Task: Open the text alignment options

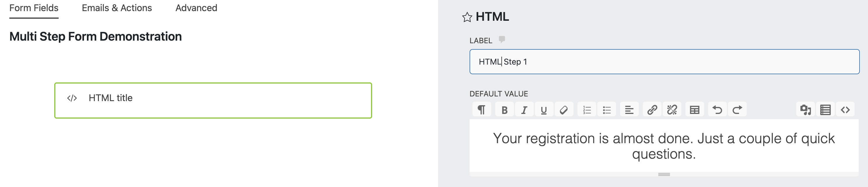Action: pos(629,109)
